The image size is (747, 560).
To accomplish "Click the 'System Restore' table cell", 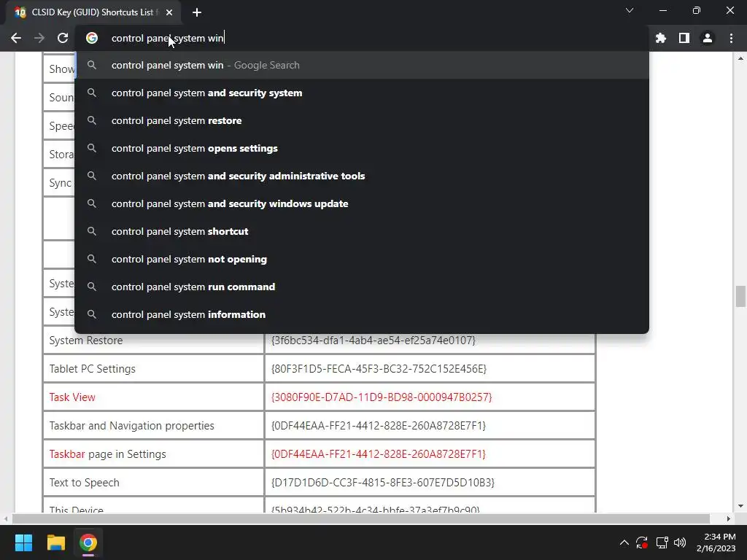I will click(153, 341).
